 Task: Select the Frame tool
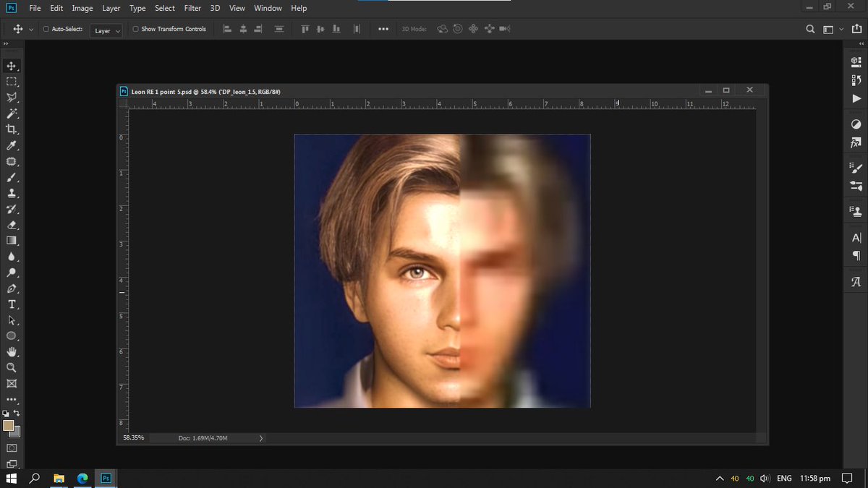[12, 384]
